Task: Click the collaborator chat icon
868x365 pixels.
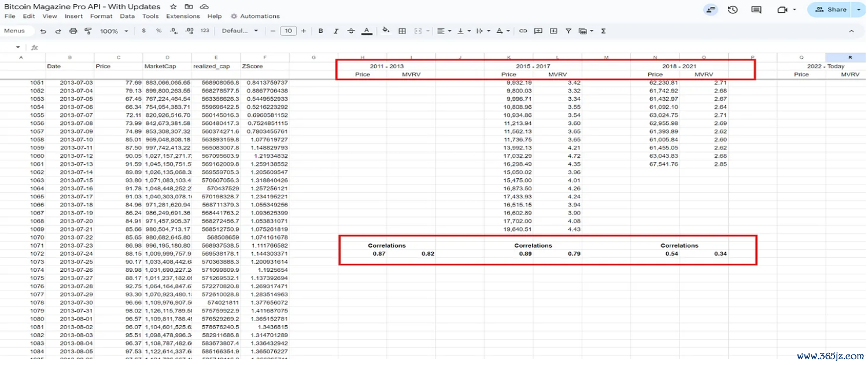Action: point(711,9)
